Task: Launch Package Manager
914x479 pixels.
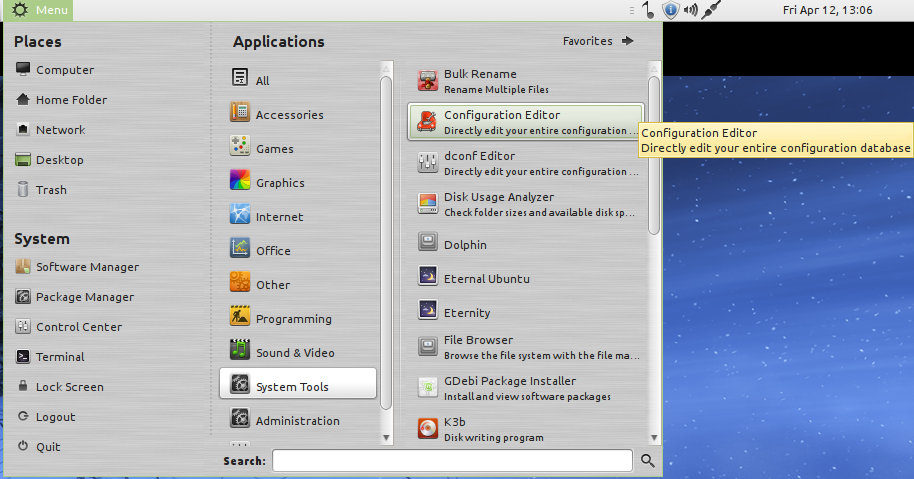Action: [x=75, y=297]
